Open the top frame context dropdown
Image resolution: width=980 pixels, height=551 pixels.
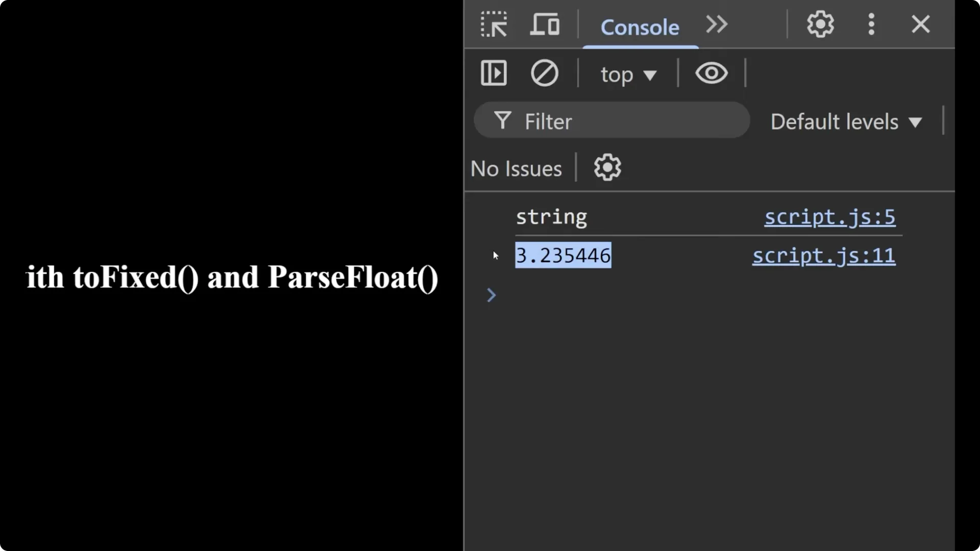(628, 74)
